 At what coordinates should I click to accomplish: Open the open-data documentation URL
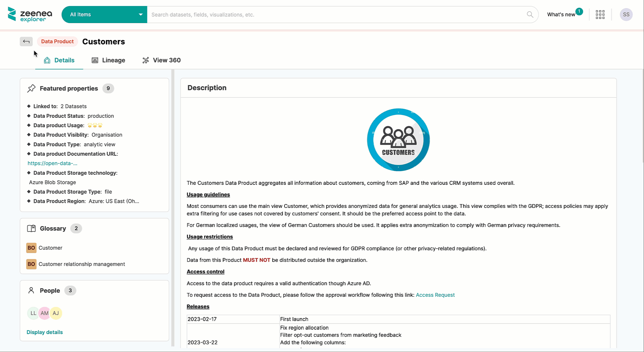53,163
